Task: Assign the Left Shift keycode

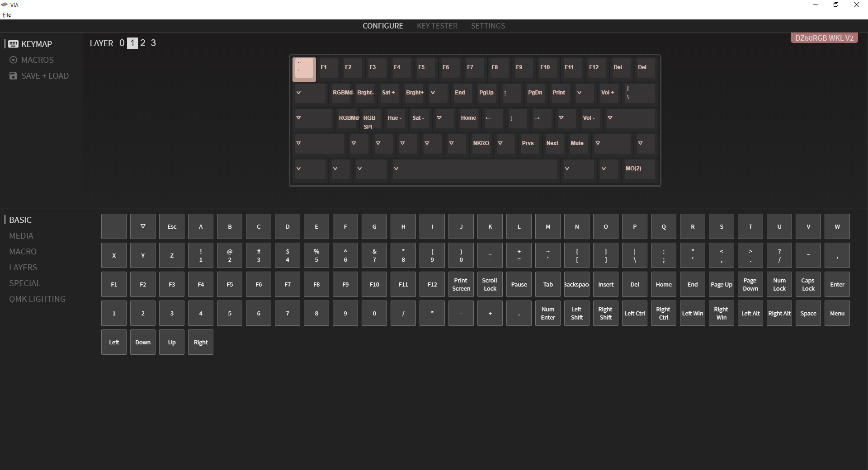Action: [577, 313]
